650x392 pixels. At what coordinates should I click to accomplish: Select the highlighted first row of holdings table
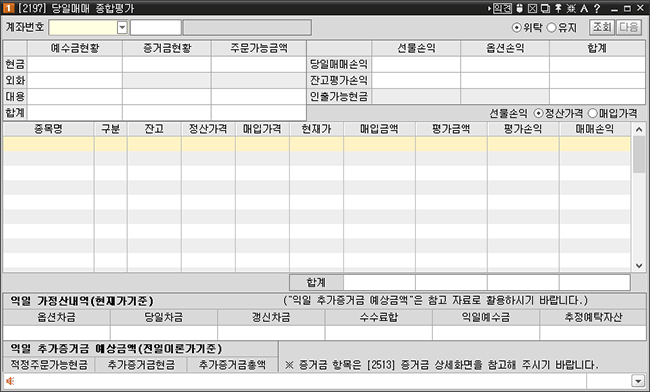click(317, 144)
